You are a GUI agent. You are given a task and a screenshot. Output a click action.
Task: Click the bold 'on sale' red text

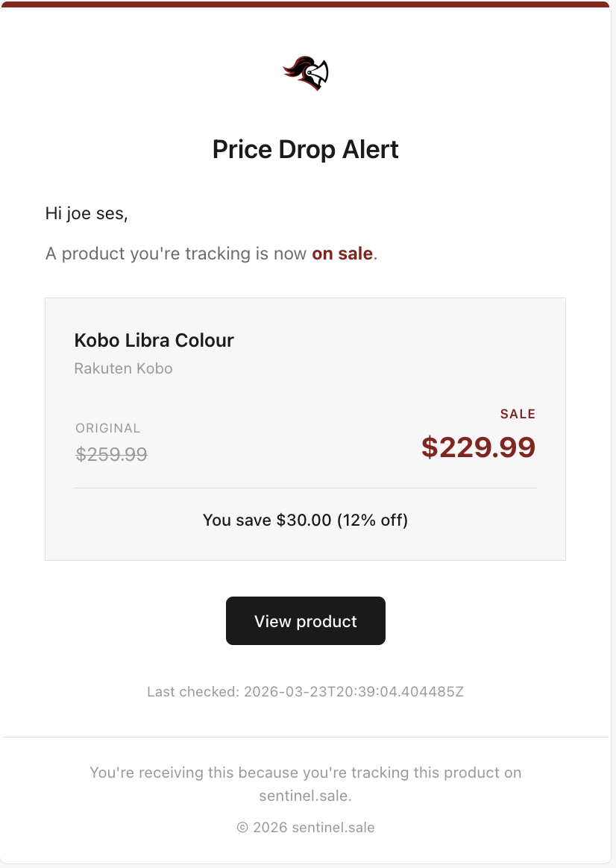[342, 254]
